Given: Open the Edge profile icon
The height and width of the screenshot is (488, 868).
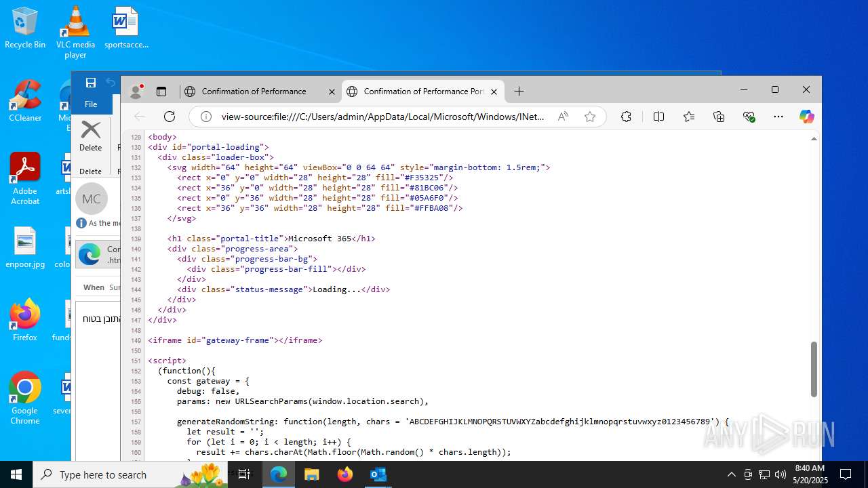Looking at the screenshot, I should (x=136, y=91).
